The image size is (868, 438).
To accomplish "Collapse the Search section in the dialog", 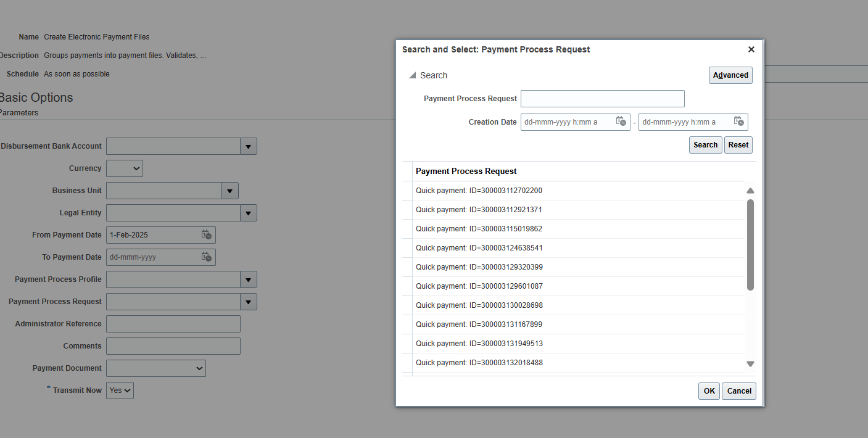I will (x=412, y=75).
